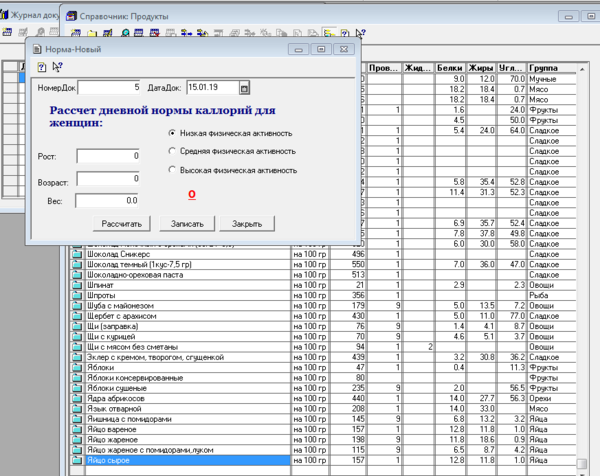
Task: Click into the Рост input field
Action: (108, 156)
